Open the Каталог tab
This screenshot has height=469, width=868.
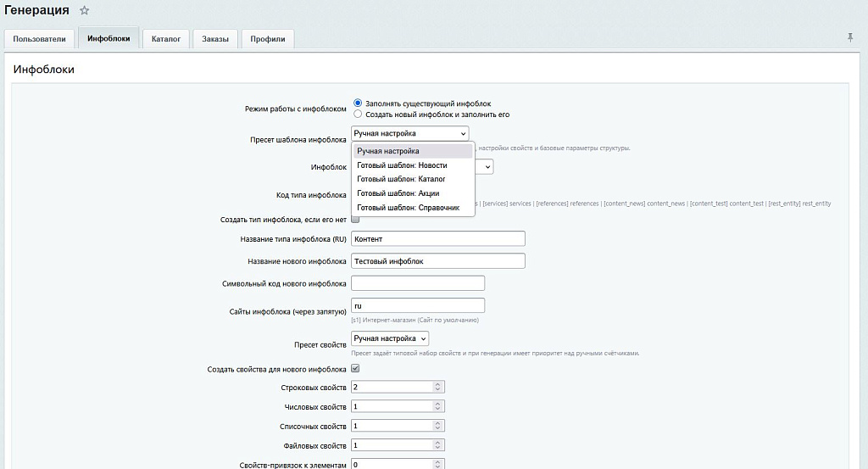click(166, 39)
